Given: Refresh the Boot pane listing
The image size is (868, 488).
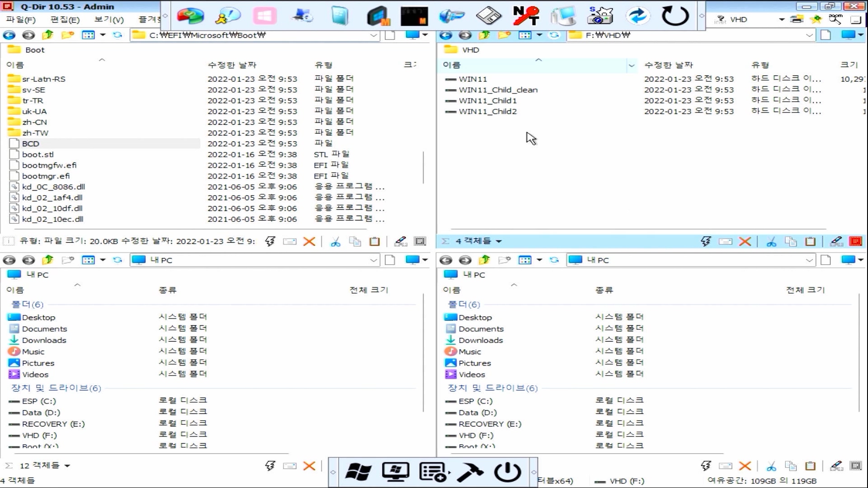Looking at the screenshot, I should tap(118, 35).
